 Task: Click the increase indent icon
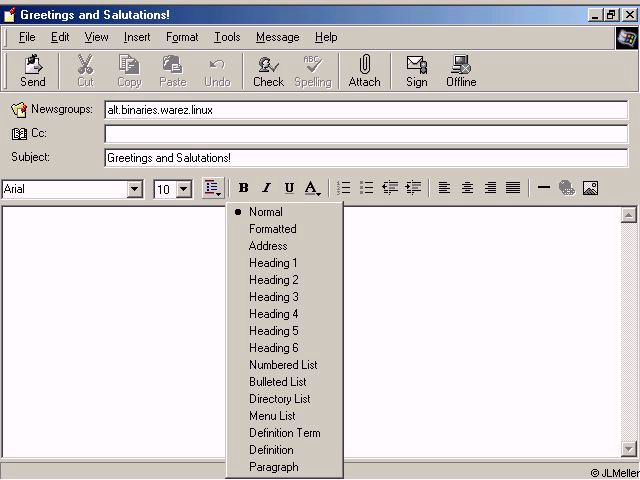click(x=413, y=188)
